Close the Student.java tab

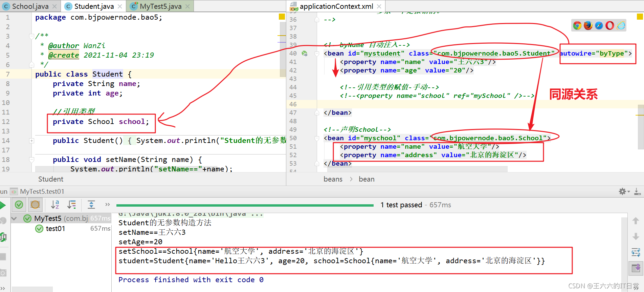[x=120, y=6]
